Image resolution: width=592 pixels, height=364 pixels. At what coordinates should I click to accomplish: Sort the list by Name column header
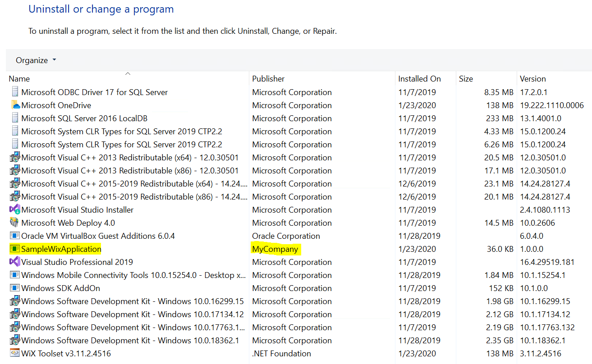point(19,79)
